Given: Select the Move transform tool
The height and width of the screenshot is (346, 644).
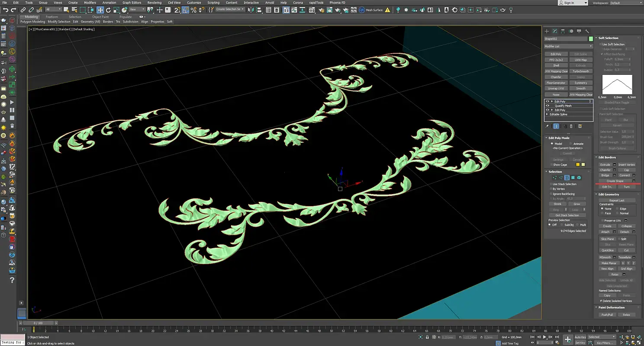Looking at the screenshot, I should 100,10.
